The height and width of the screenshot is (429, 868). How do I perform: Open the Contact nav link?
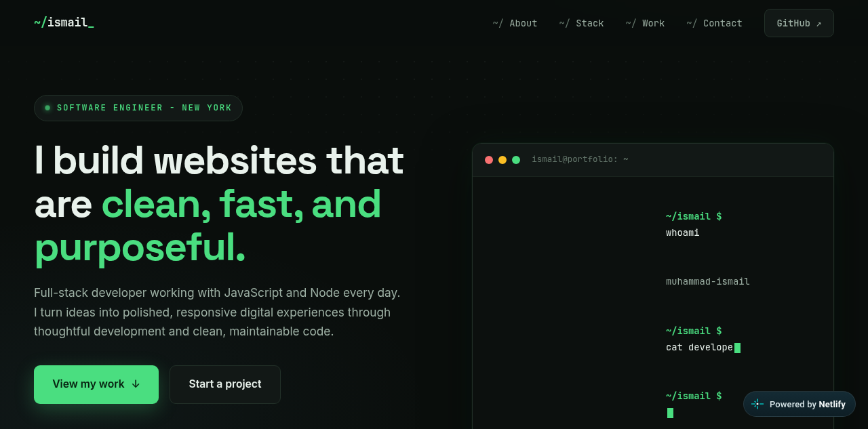point(714,23)
